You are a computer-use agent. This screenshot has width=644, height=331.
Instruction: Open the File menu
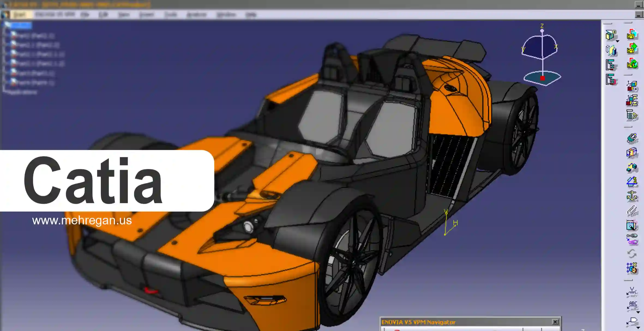[85, 15]
